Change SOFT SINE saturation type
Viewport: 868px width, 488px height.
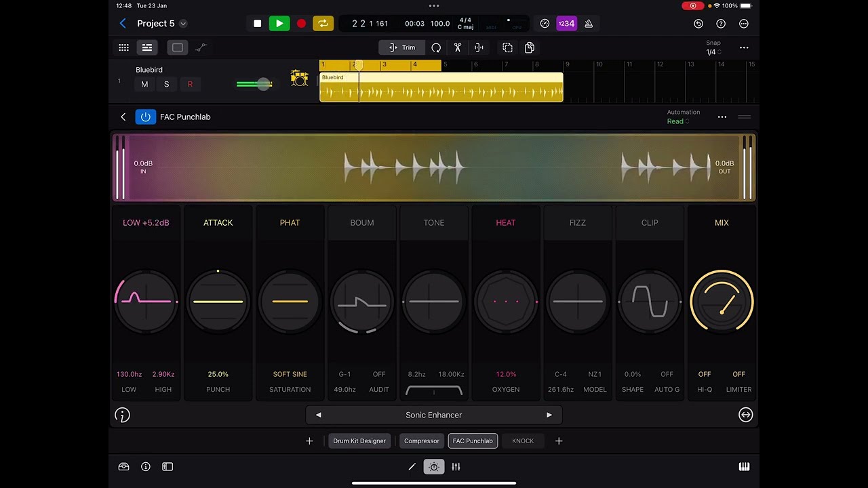coord(290,374)
